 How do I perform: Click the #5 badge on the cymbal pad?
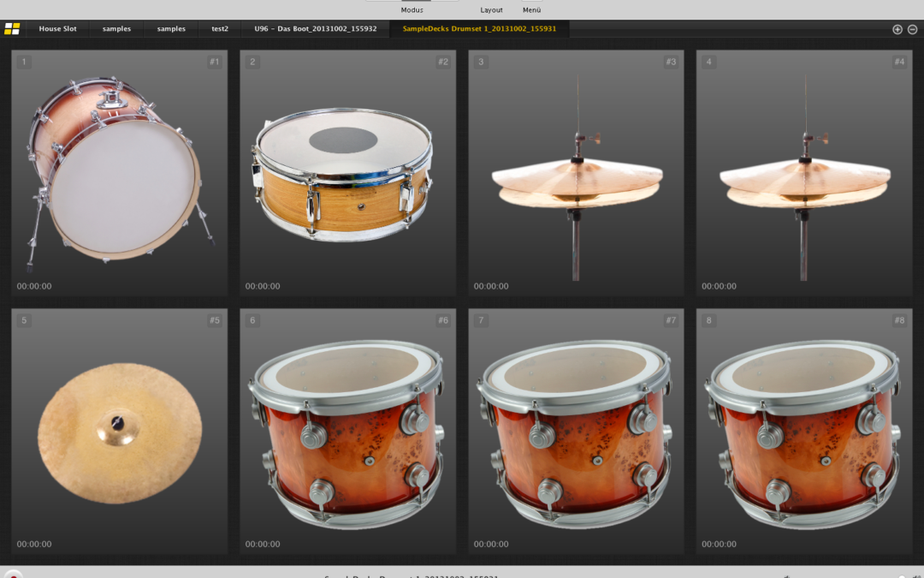214,320
